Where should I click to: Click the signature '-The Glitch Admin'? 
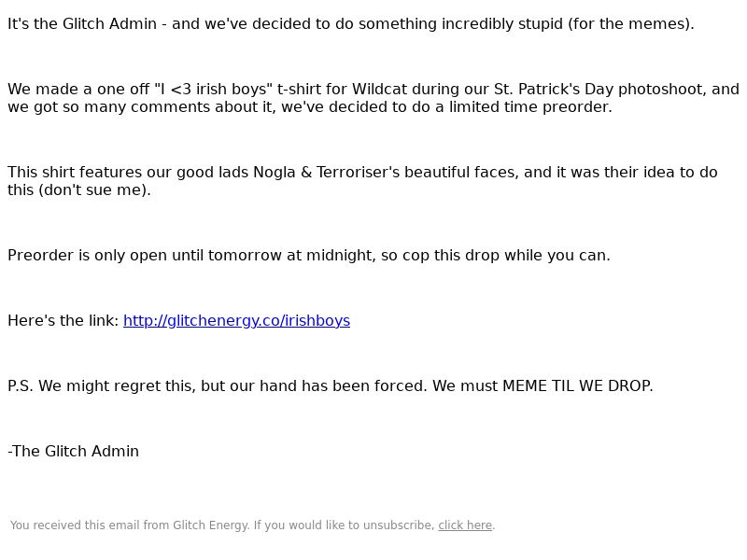pyautogui.click(x=74, y=451)
